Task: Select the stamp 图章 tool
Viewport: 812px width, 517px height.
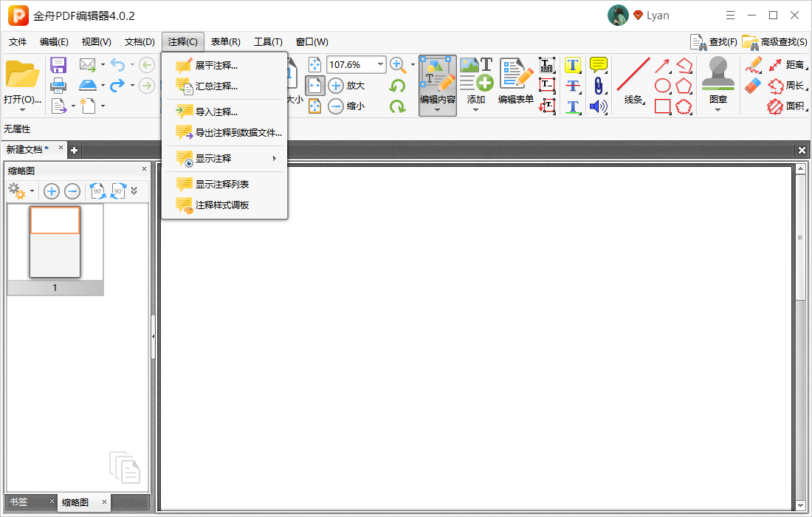Action: tap(718, 84)
